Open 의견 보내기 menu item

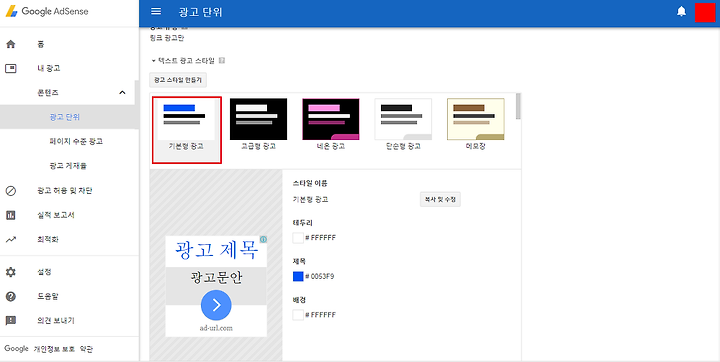tap(56, 321)
